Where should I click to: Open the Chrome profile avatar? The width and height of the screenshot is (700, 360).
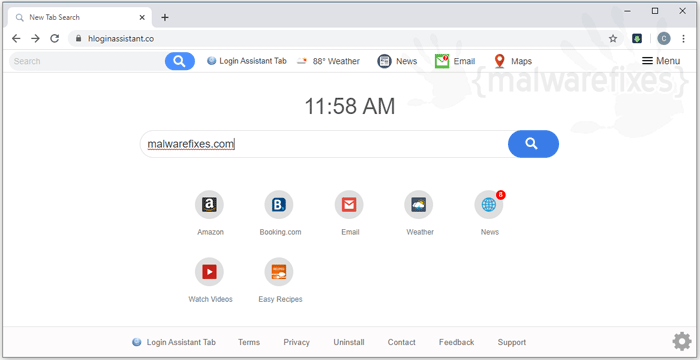pos(664,38)
